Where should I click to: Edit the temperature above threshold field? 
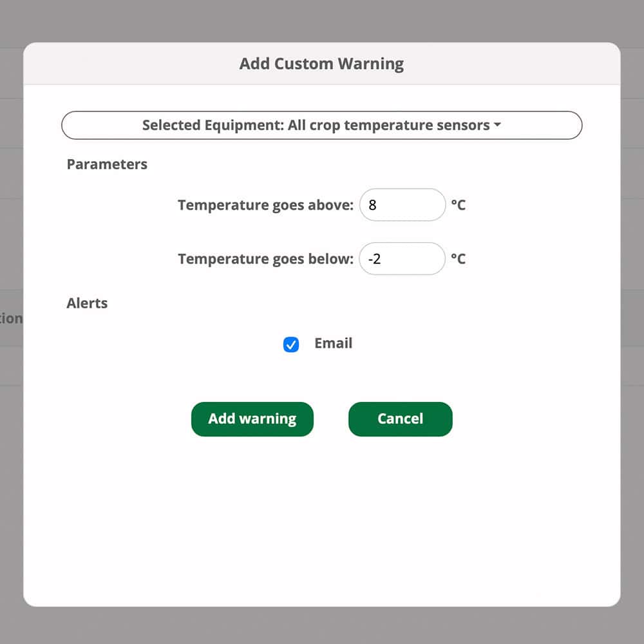tap(402, 204)
